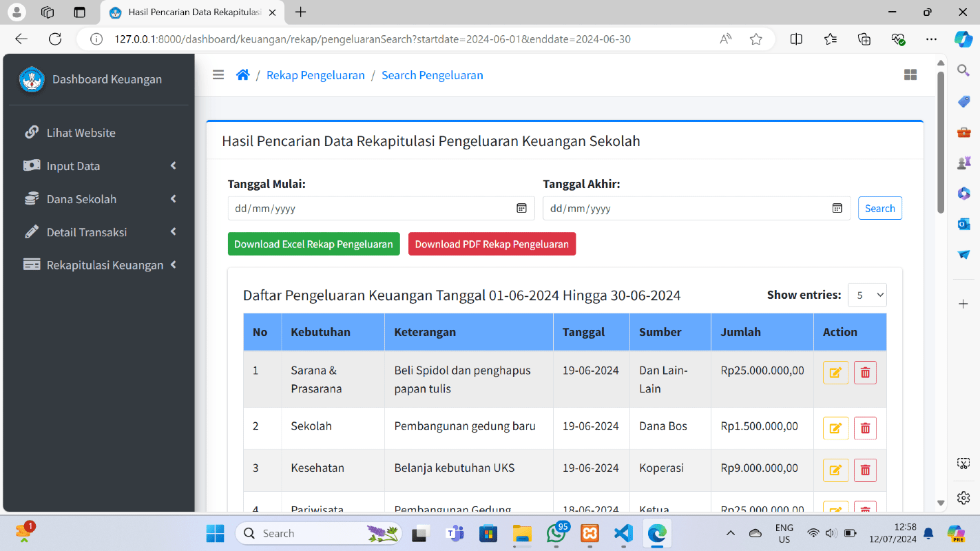Open Rekap Pengeluaran breadcrumb link
This screenshot has width=980, height=551.
coord(315,75)
